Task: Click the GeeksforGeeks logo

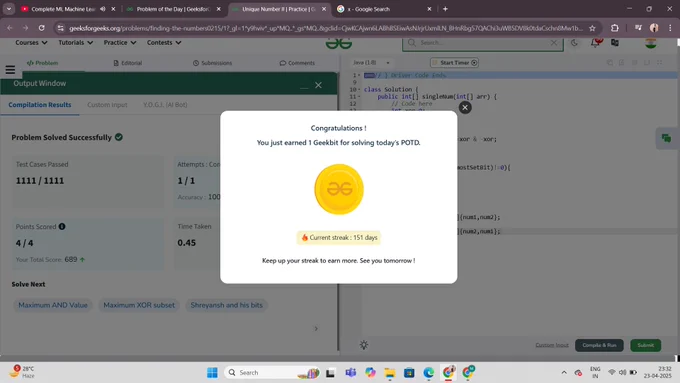Action: tap(339, 43)
